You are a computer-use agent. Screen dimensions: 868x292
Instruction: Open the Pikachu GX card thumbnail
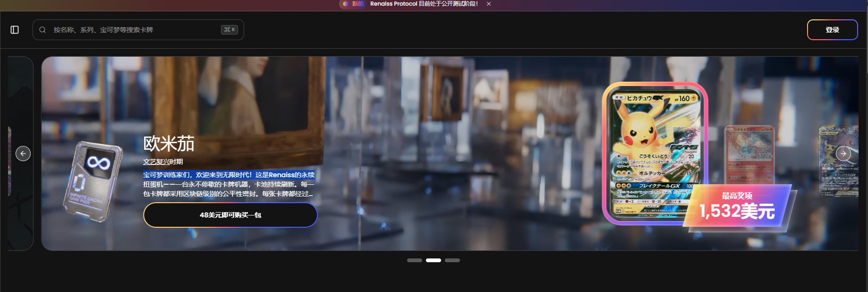click(655, 153)
